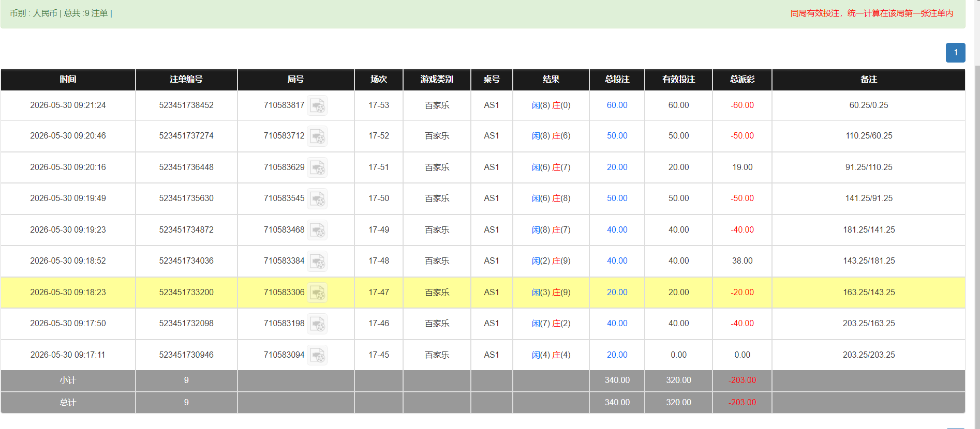Open total bet 20.00 link for 17-45
Screen dimensions: 980x429
pos(617,355)
